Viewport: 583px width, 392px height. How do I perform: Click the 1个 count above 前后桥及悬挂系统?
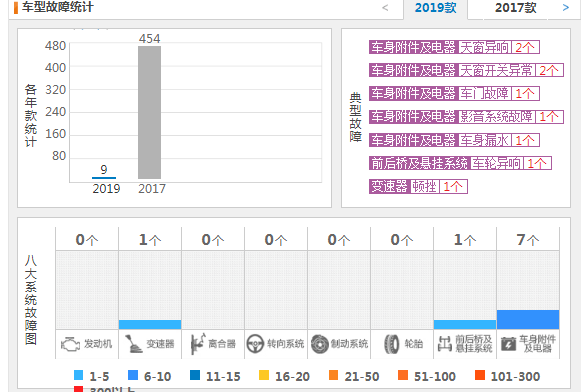465,240
